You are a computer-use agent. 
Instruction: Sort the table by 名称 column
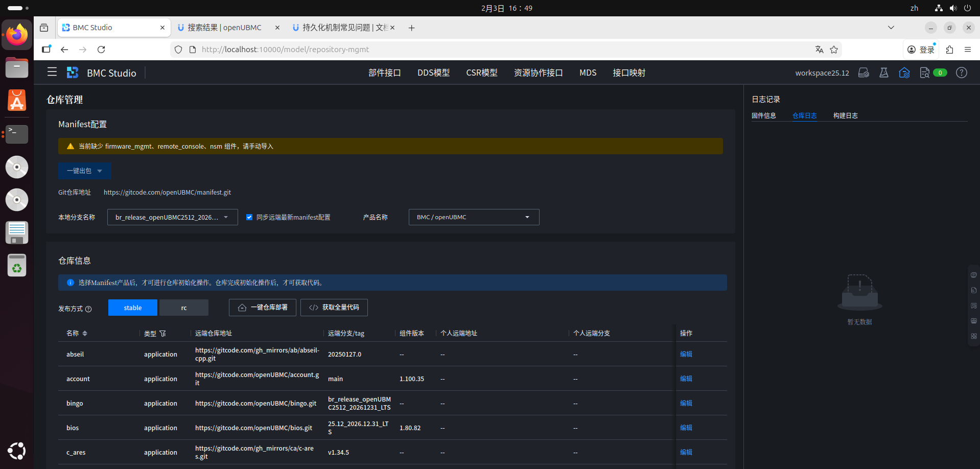tap(85, 334)
